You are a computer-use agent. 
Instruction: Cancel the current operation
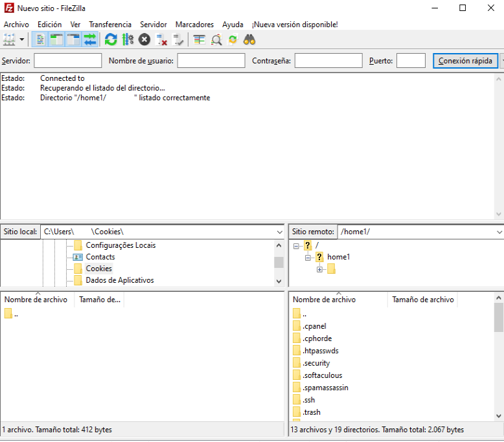[144, 40]
